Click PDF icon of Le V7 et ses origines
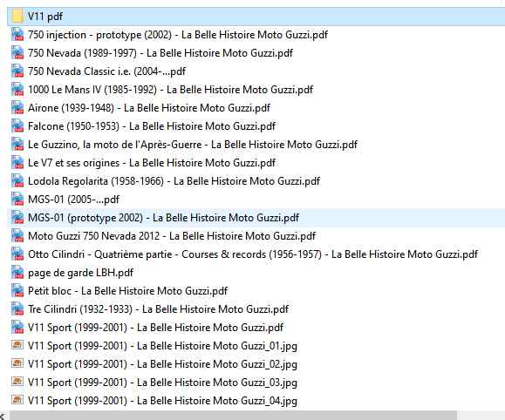Viewport: 505px width, 420px height. click(17, 163)
